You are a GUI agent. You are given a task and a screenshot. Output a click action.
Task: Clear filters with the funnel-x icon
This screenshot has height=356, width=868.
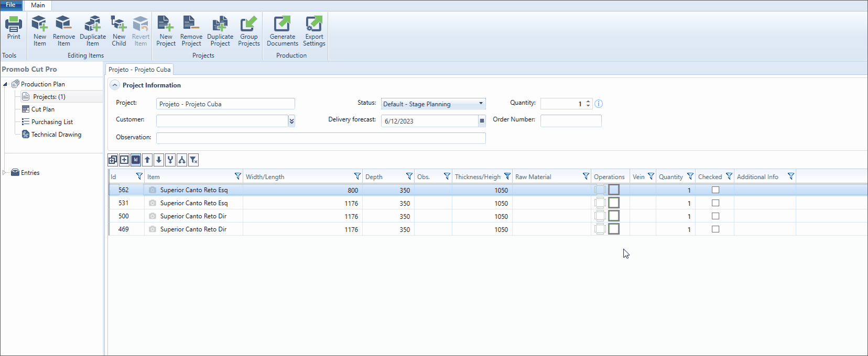coord(193,160)
